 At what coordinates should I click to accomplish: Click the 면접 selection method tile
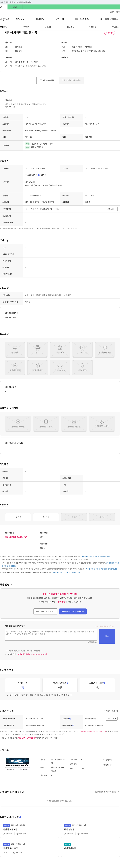pyautogui.click(x=46, y=517)
